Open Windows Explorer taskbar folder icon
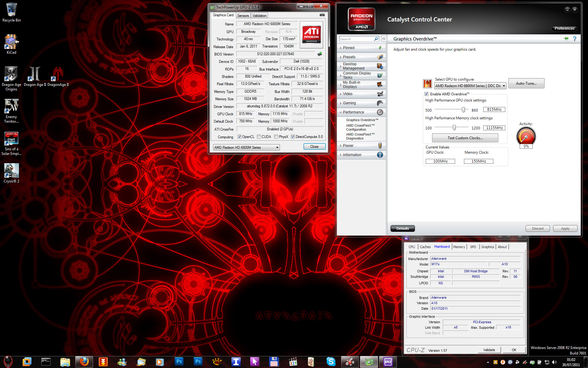The width and height of the screenshot is (588, 368). [65, 362]
